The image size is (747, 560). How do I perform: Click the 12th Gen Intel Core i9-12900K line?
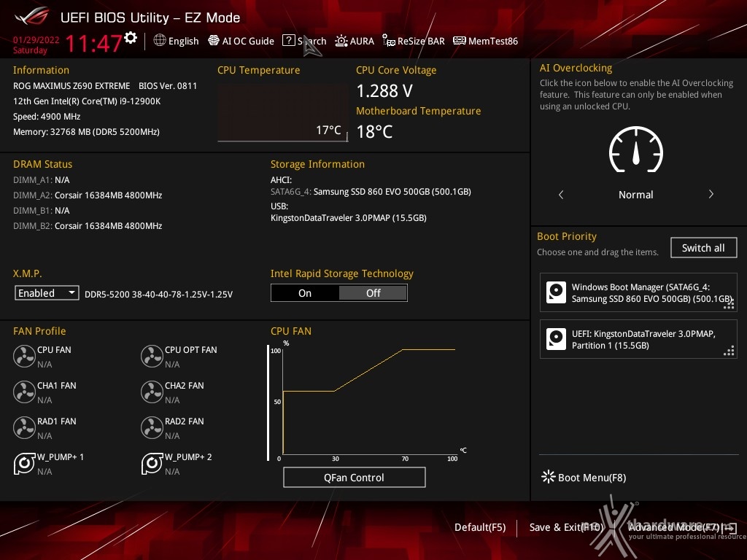click(x=87, y=101)
